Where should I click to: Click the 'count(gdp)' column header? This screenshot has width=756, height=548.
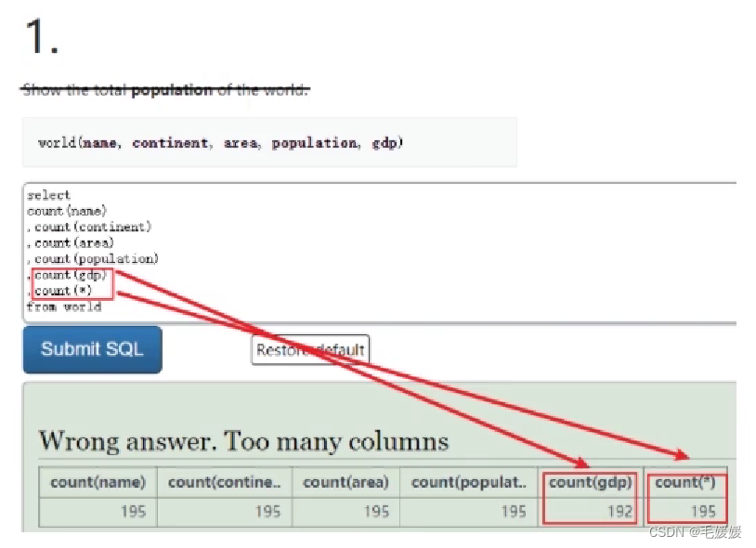point(590,482)
